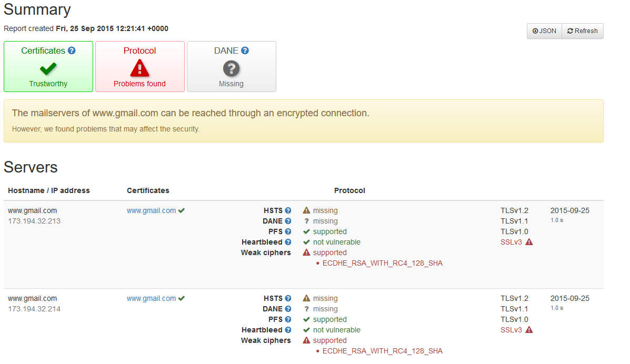
Task: Click the red Protocol warning triangle icon
Action: point(139,68)
